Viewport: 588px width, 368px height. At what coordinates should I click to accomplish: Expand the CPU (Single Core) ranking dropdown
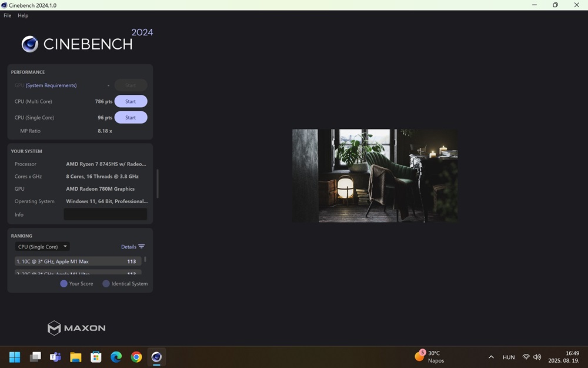[x=43, y=247]
